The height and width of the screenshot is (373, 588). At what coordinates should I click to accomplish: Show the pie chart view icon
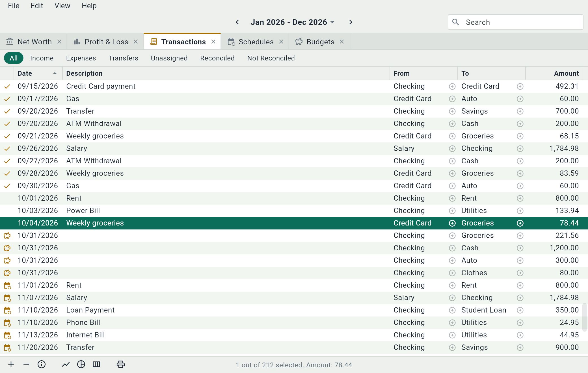[81, 365]
